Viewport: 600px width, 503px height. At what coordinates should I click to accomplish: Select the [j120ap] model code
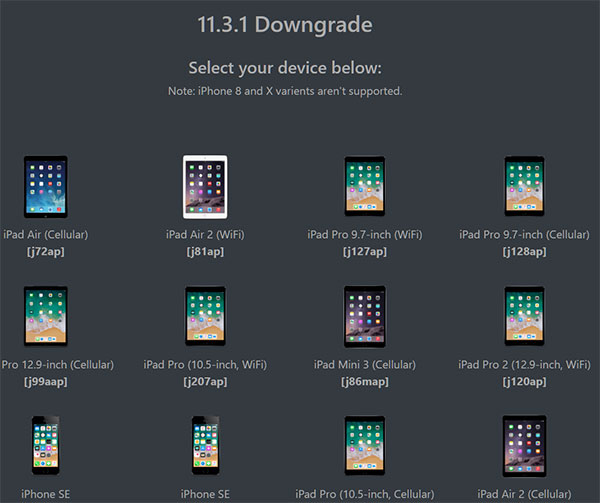tap(524, 381)
